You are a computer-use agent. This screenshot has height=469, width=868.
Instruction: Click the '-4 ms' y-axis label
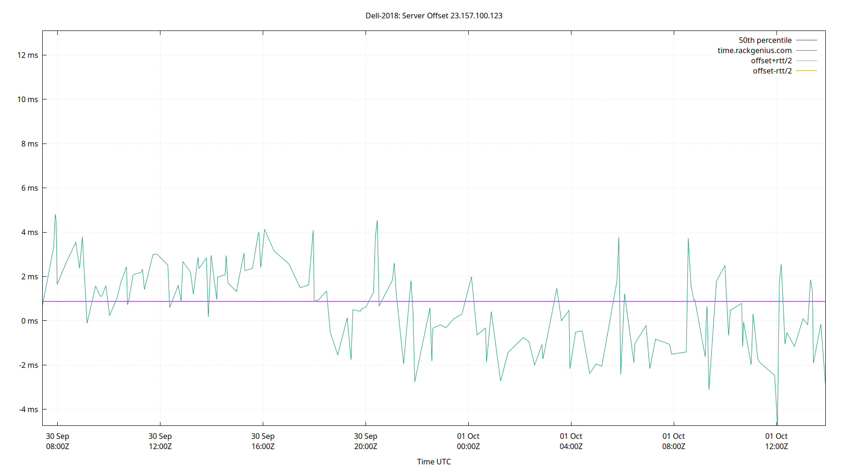[x=29, y=409]
